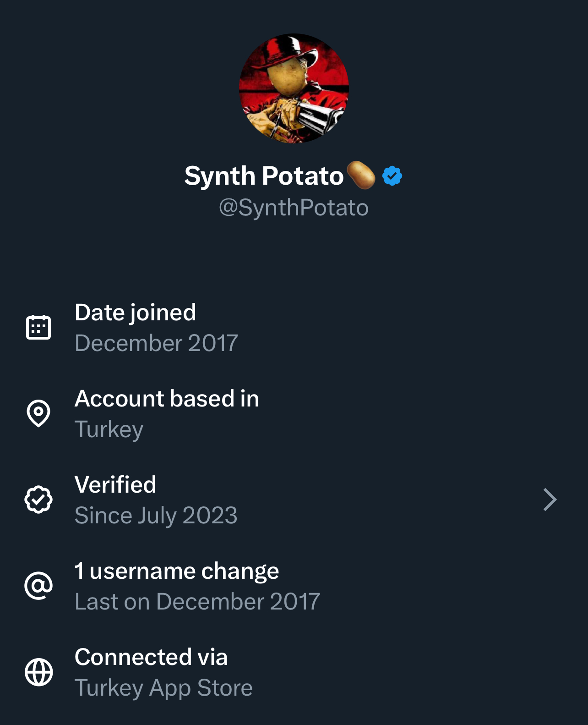The height and width of the screenshot is (725, 588).
Task: Tap the Synth Potato profile avatar
Action: [x=294, y=88]
